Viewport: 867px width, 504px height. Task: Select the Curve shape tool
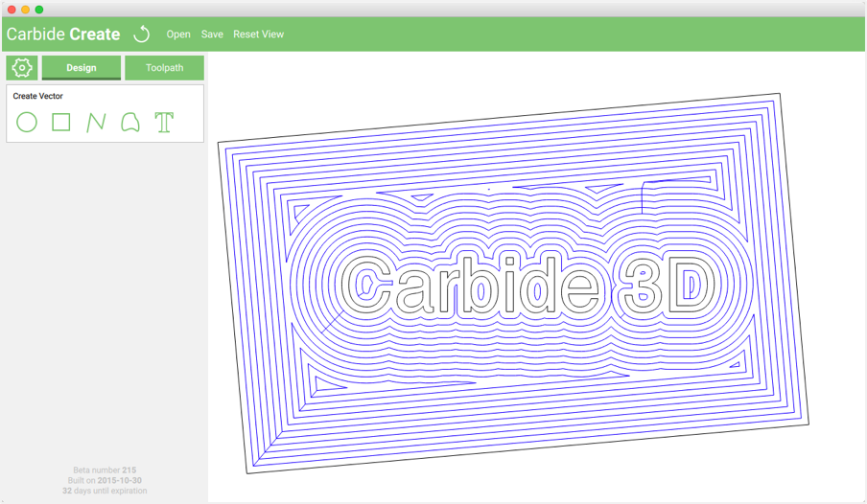(129, 122)
